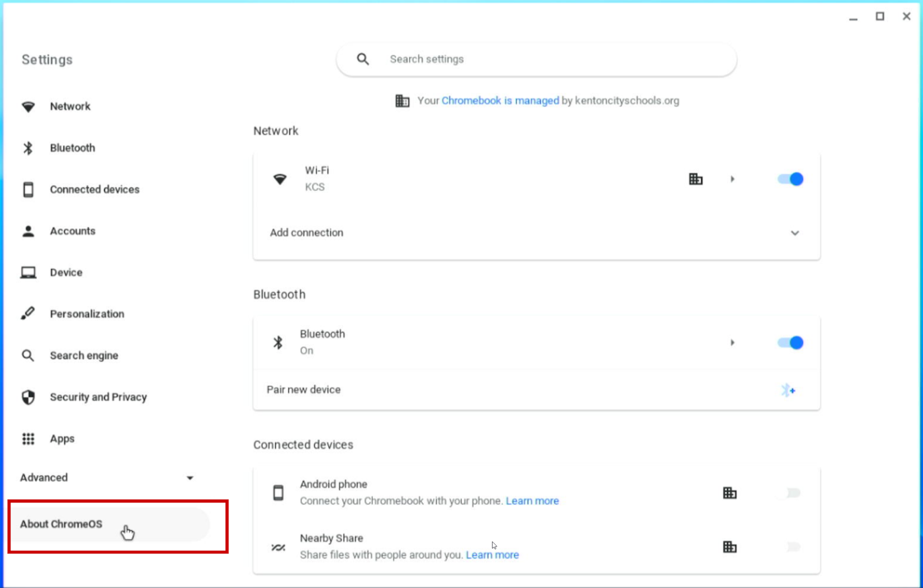The width and height of the screenshot is (923, 588).
Task: Click the Device laptop icon in sidebar
Action: (x=28, y=273)
